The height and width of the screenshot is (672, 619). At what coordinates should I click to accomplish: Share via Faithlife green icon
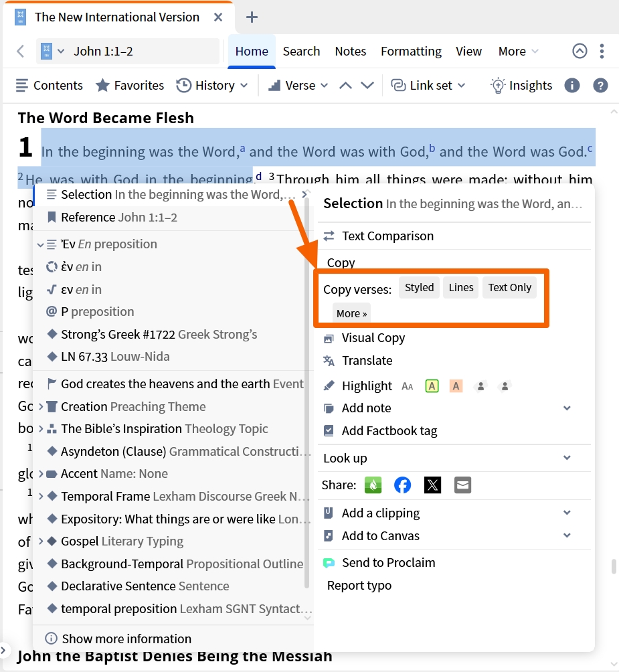(x=373, y=485)
